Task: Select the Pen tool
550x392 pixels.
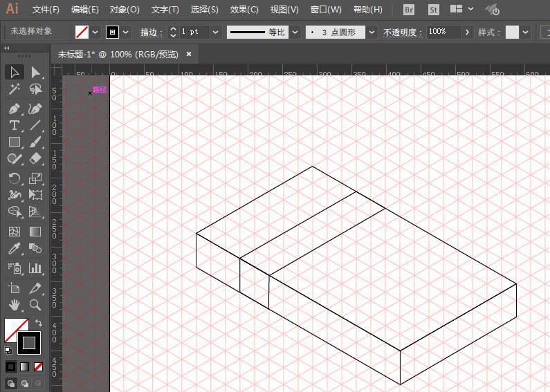Action: pyautogui.click(x=14, y=109)
